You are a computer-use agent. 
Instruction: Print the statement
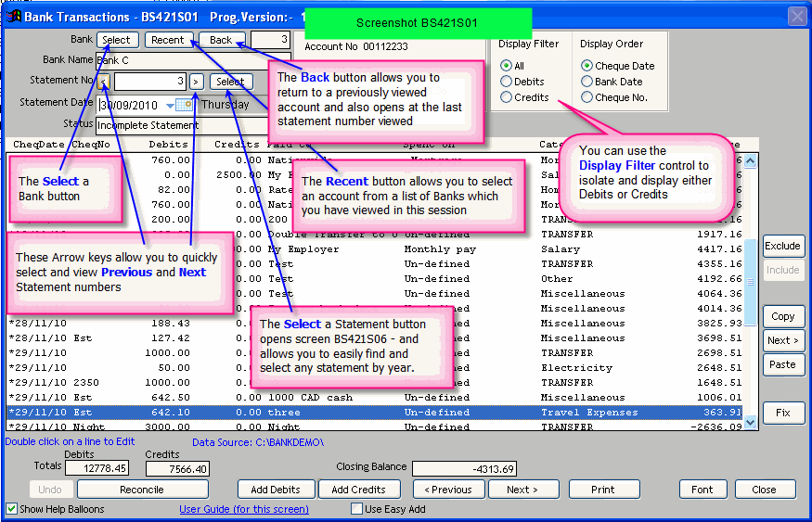604,490
